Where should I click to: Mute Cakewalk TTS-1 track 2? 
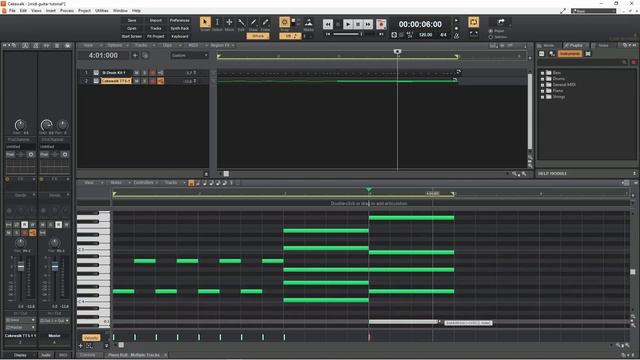[x=136, y=81]
